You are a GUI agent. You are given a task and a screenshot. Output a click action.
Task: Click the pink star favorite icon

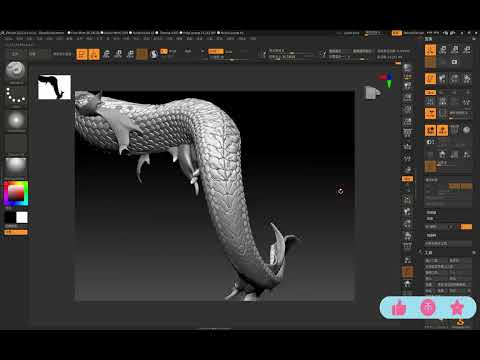457,308
